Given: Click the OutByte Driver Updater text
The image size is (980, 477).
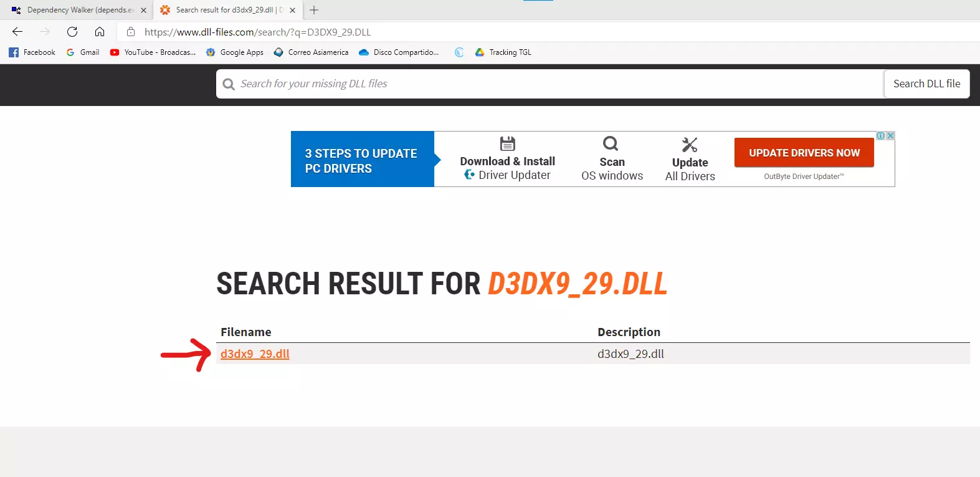Looking at the screenshot, I should coord(804,176).
